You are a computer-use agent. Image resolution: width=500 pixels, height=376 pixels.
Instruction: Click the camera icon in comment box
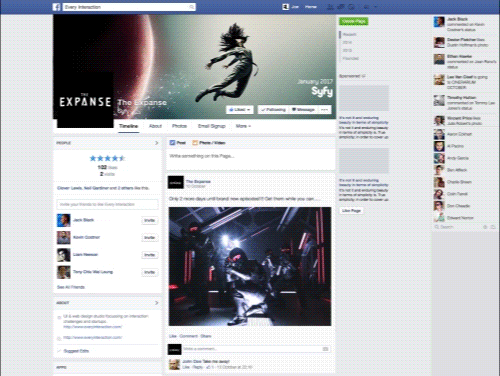point(325,349)
